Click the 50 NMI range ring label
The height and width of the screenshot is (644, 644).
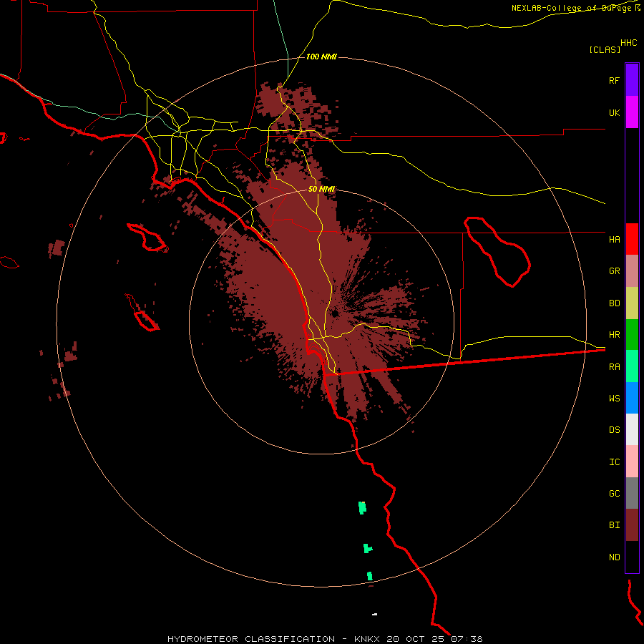(321, 189)
